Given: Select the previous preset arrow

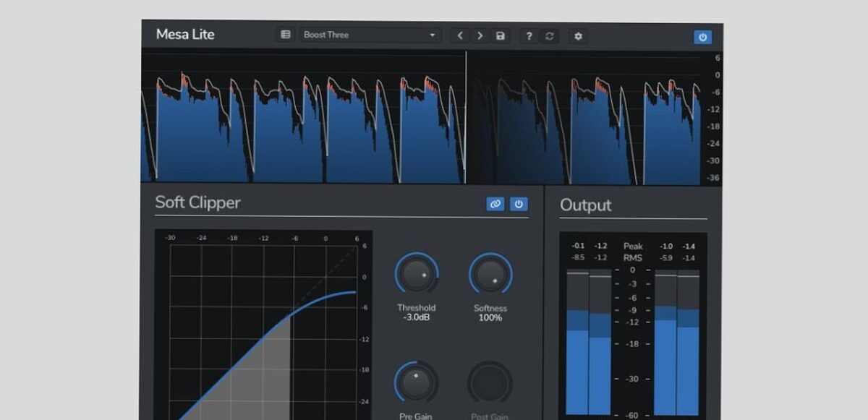Looking at the screenshot, I should 460,35.
